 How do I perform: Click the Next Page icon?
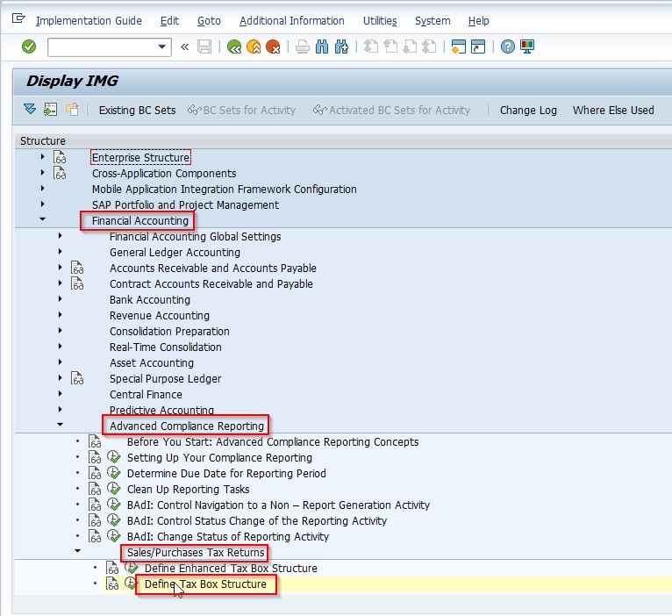point(411,47)
